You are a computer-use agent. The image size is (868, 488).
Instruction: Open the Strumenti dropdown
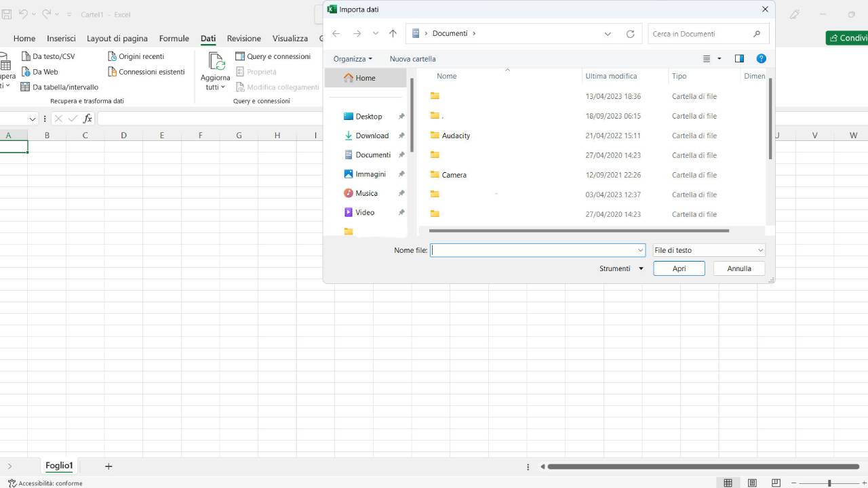620,268
